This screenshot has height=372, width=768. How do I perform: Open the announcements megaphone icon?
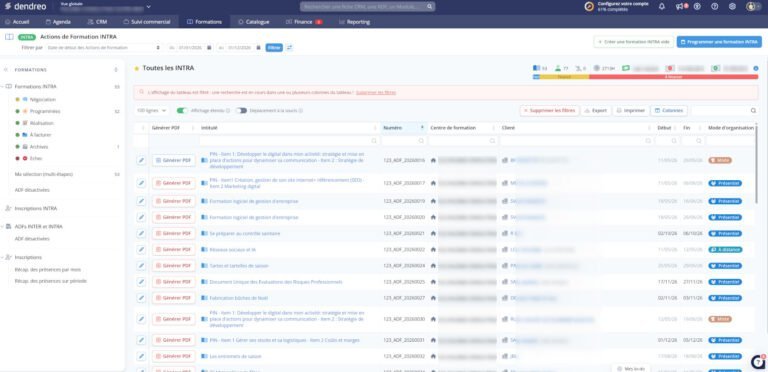click(x=679, y=6)
